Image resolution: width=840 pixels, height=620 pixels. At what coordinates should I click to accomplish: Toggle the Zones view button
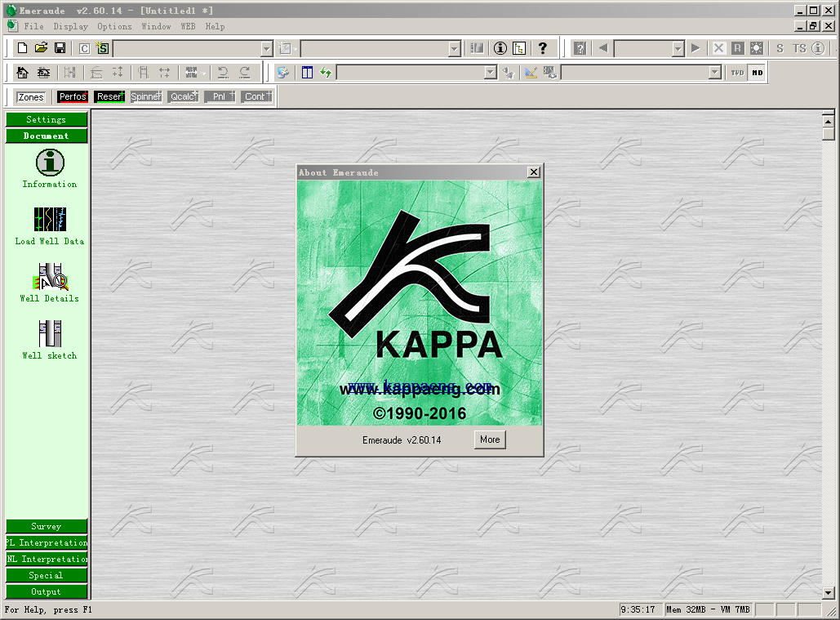tap(30, 97)
